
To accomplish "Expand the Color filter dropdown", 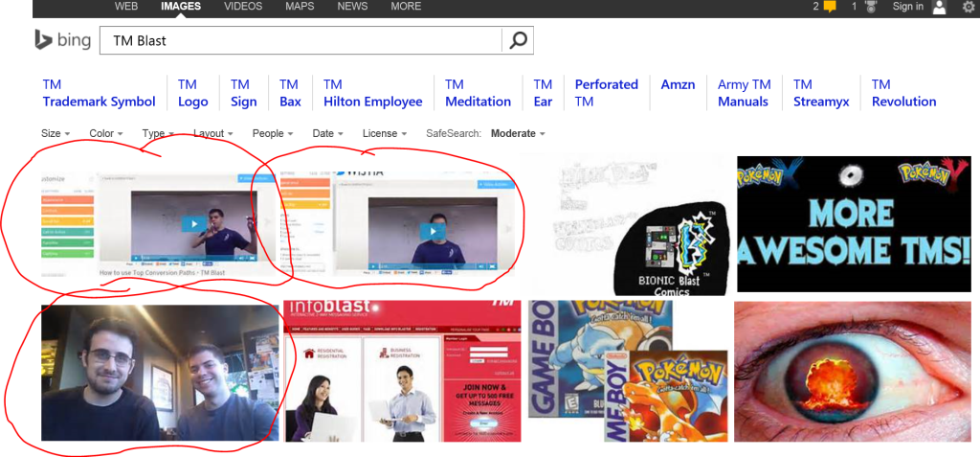I will coord(105,133).
